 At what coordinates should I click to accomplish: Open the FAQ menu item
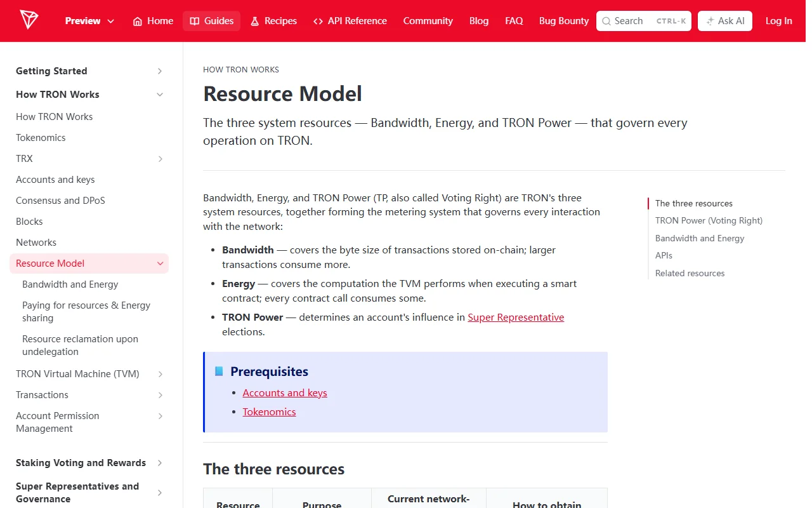(x=514, y=21)
